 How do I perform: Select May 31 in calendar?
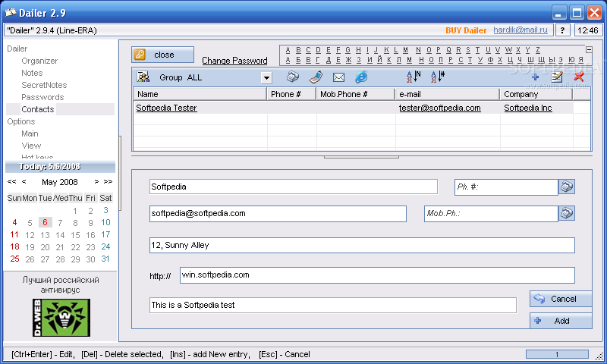click(x=105, y=259)
